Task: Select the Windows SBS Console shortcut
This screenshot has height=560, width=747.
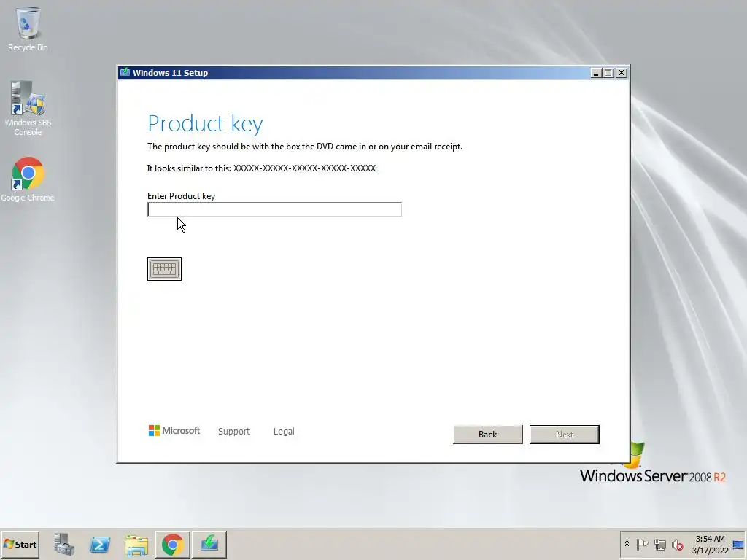Action: click(x=28, y=109)
